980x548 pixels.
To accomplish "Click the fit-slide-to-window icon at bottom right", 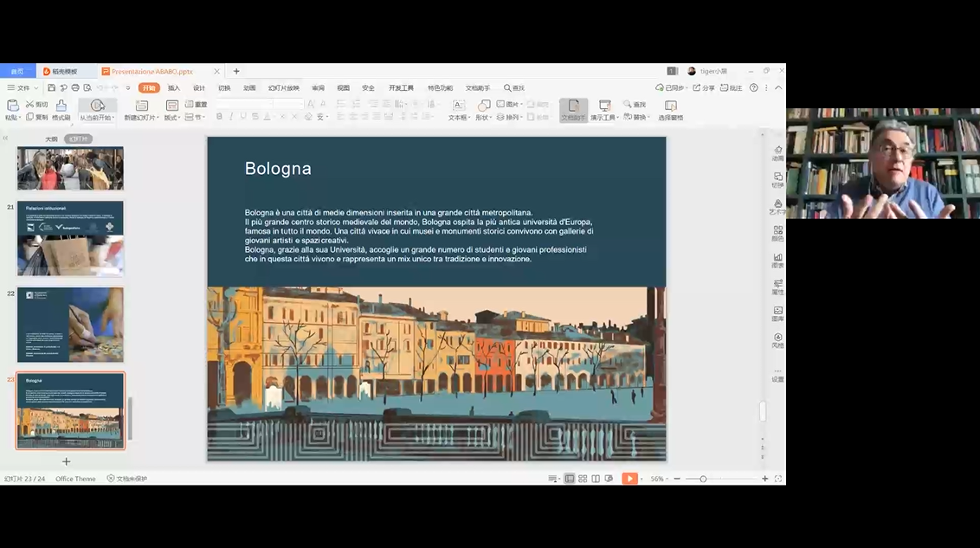I will click(778, 479).
